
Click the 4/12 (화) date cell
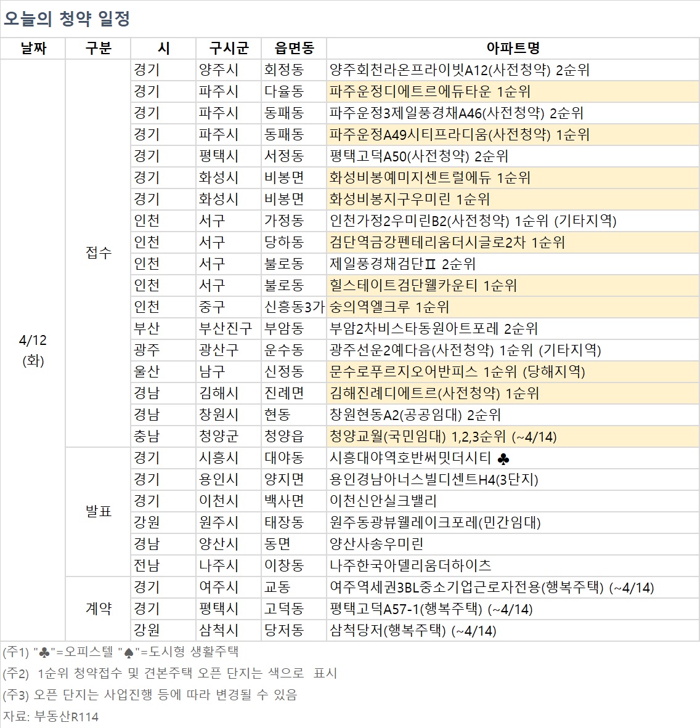tap(34, 350)
